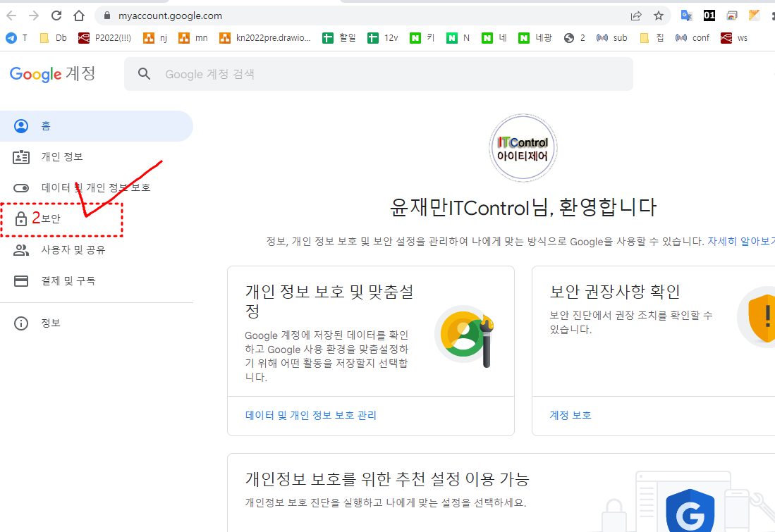Open the Db bookmark folder

[x=53, y=37]
